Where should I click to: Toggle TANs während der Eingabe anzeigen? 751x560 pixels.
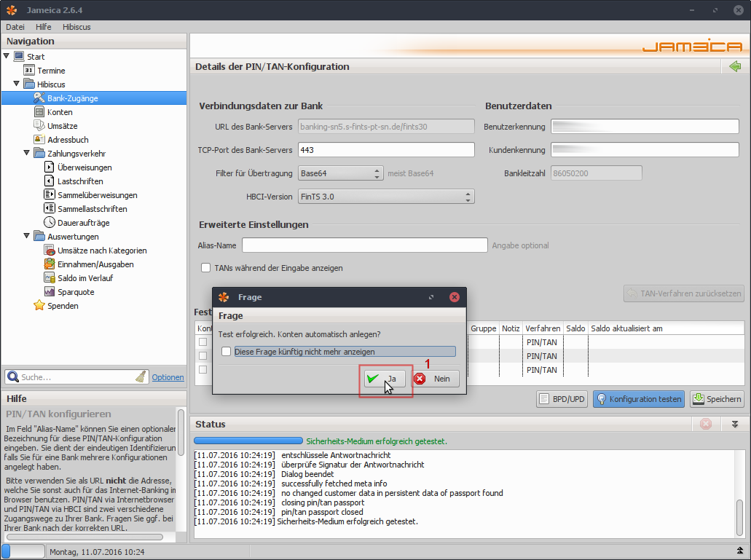(205, 267)
